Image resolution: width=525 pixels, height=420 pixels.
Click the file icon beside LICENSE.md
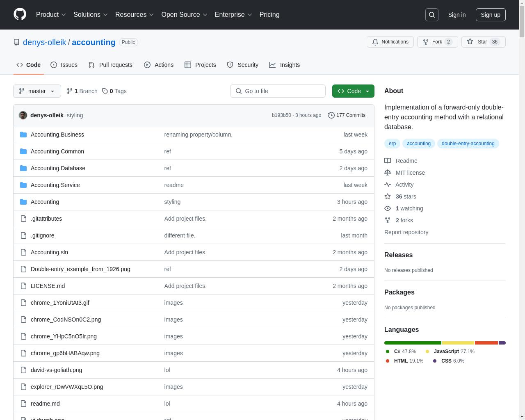(x=23, y=286)
